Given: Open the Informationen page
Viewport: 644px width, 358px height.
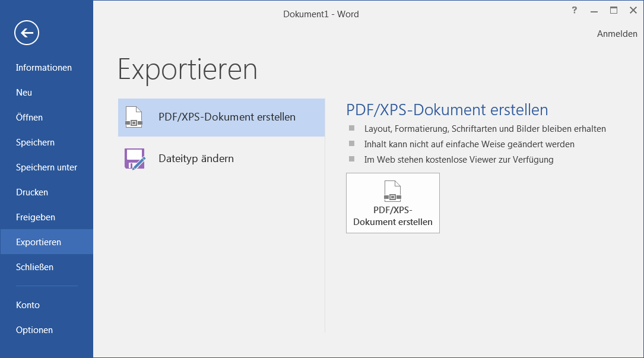Looking at the screenshot, I should coord(44,68).
